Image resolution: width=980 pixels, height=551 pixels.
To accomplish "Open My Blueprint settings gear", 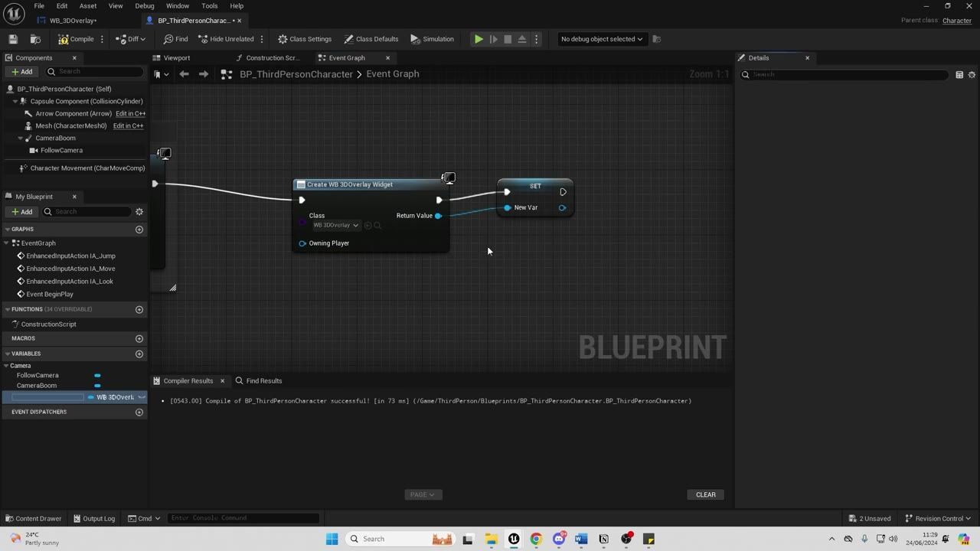I will click(x=139, y=211).
